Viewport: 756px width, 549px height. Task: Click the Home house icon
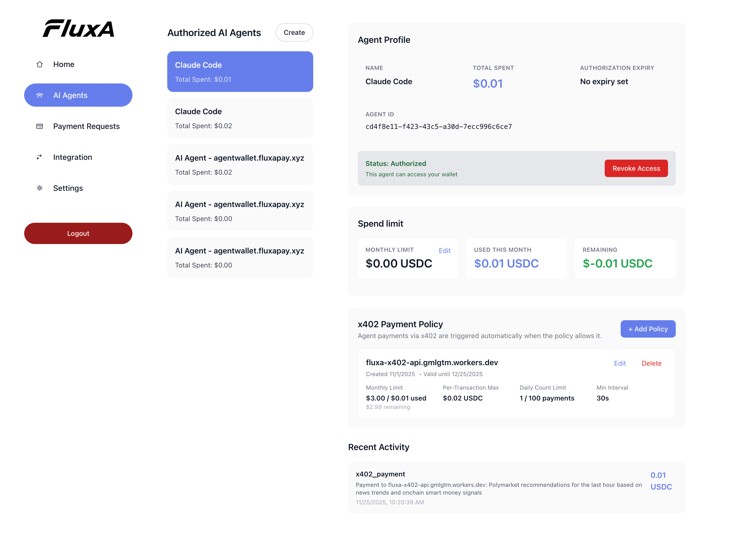40,64
